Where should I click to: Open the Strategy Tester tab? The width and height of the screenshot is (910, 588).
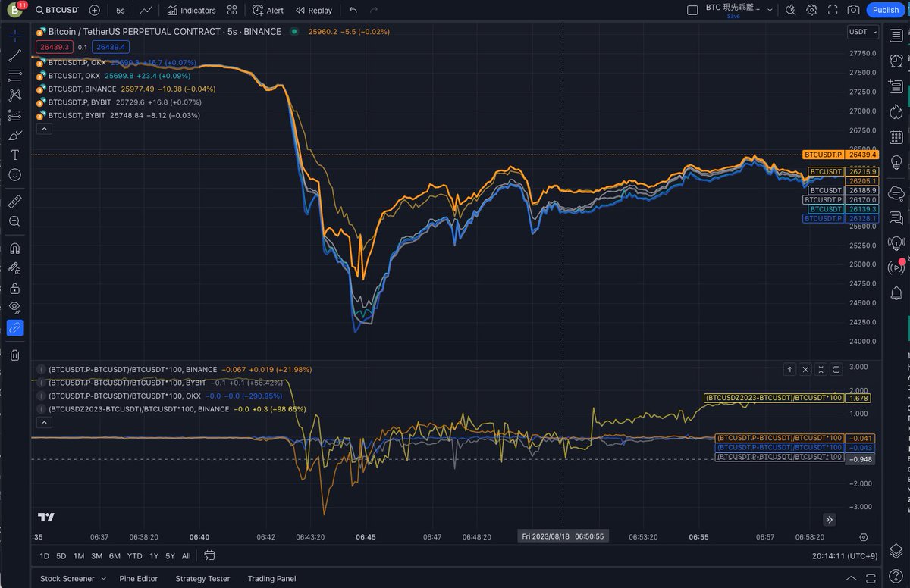point(202,578)
